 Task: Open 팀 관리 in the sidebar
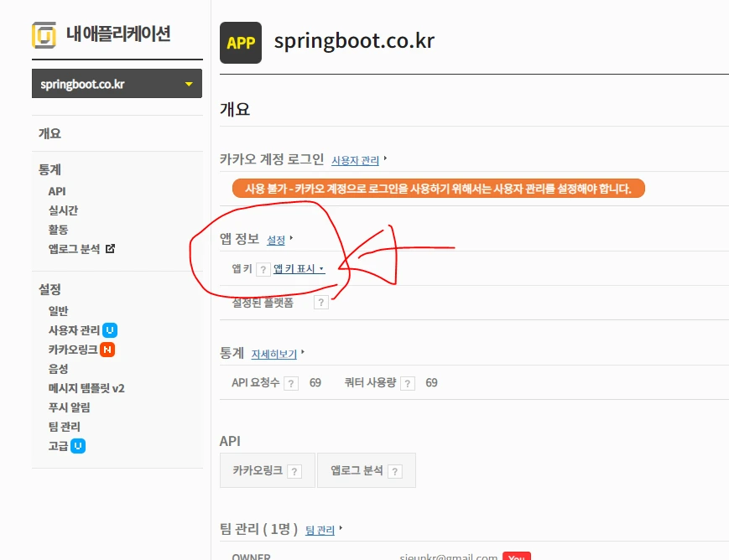[64, 427]
